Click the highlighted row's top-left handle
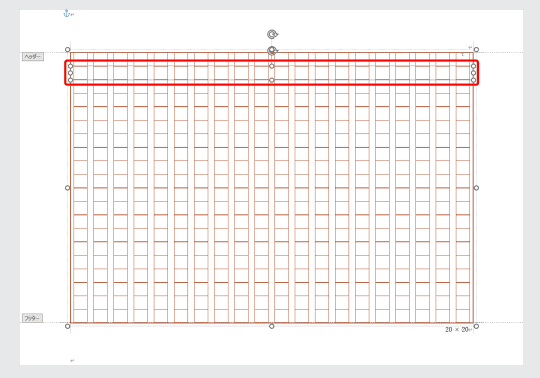Image resolution: width=540 pixels, height=378 pixels. coord(71,66)
